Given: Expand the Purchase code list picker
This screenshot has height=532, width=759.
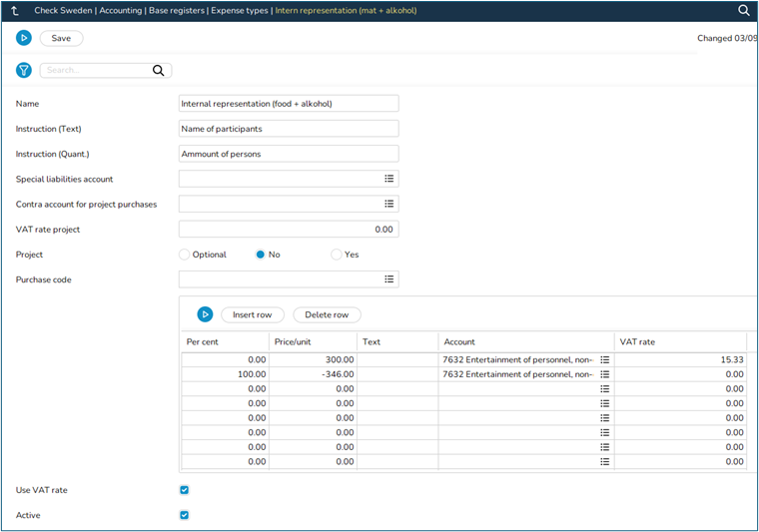Looking at the screenshot, I should click(389, 279).
